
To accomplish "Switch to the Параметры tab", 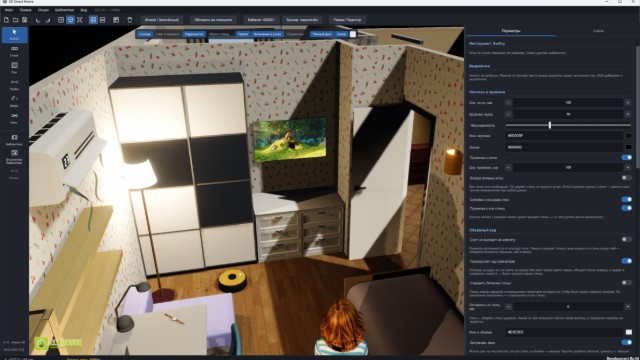I will [511, 31].
